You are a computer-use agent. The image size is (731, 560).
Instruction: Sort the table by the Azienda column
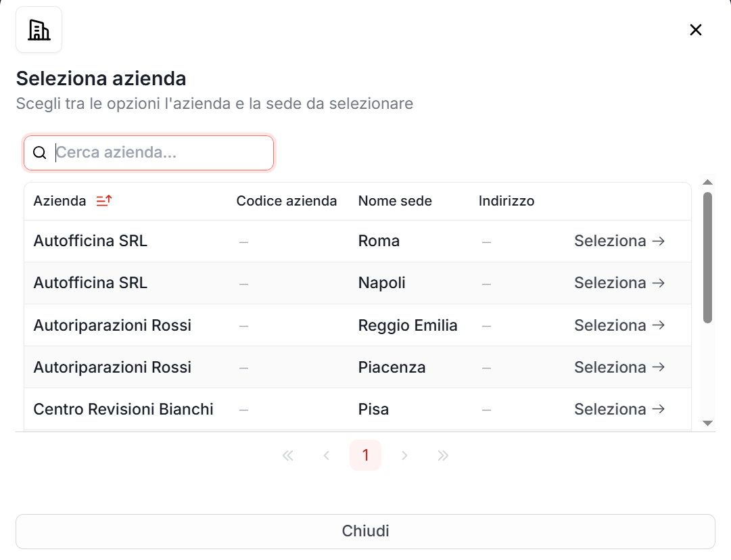pyautogui.click(x=60, y=201)
